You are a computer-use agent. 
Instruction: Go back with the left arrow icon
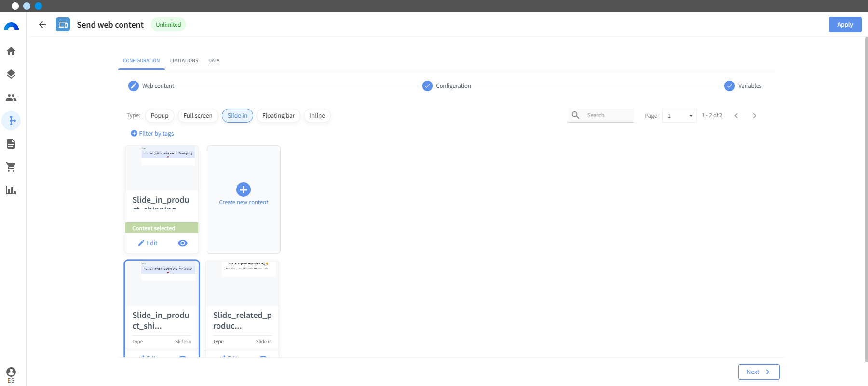42,25
